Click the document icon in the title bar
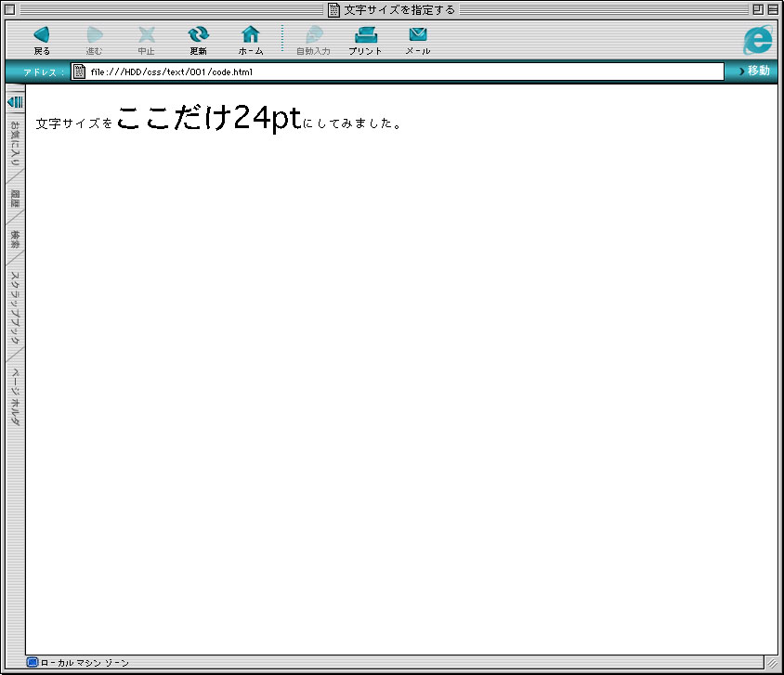This screenshot has width=784, height=675. (x=333, y=10)
